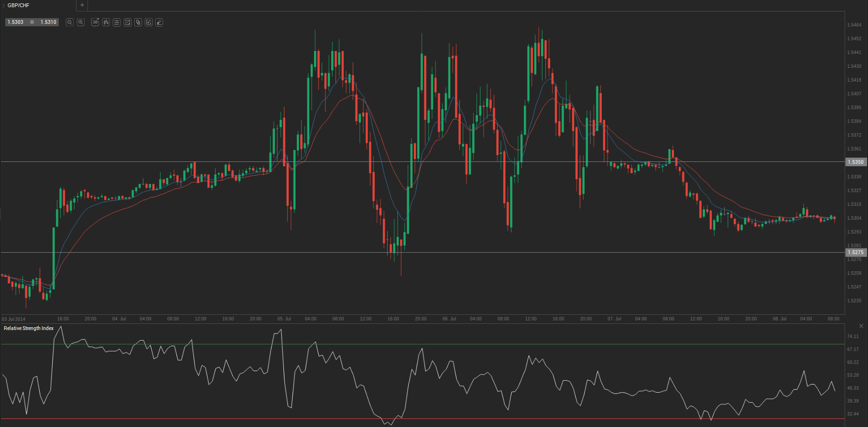
Task: Open the 30-minute timeframe selector
Action: (95, 22)
